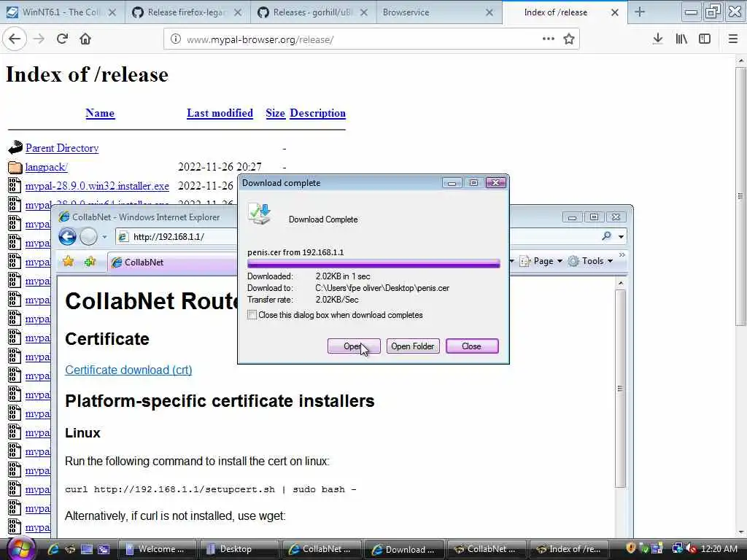Click the Switch between windows quick launch icon
This screenshot has width=747, height=560.
[104, 549]
